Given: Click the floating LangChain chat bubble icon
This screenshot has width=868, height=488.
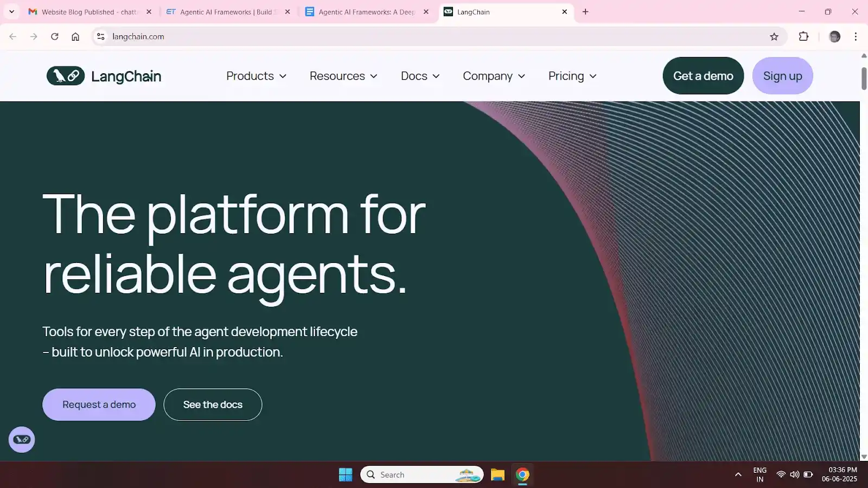Looking at the screenshot, I should (22, 439).
